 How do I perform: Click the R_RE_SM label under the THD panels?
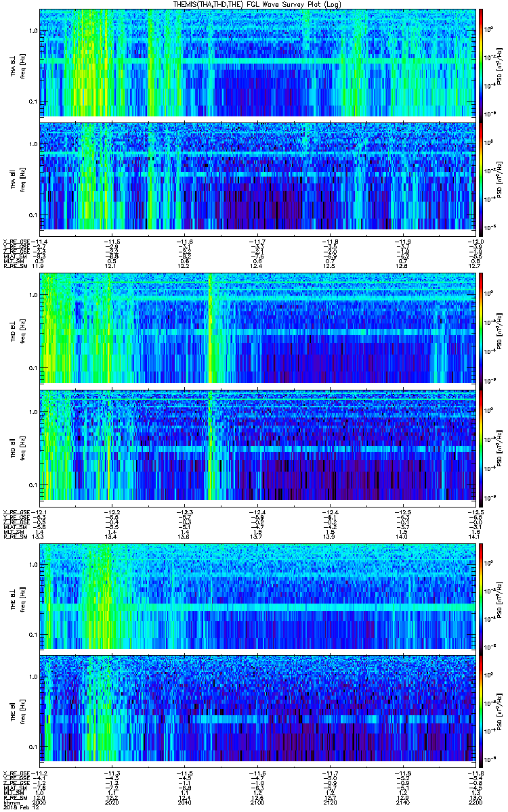pyautogui.click(x=15, y=538)
